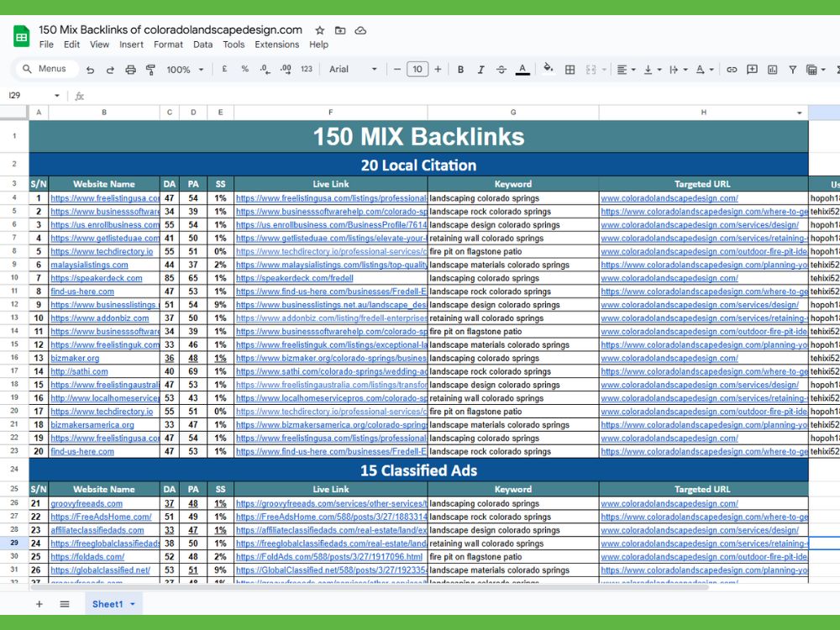Star this spreadsheet document
Image resolution: width=840 pixels, height=630 pixels.
[x=320, y=30]
